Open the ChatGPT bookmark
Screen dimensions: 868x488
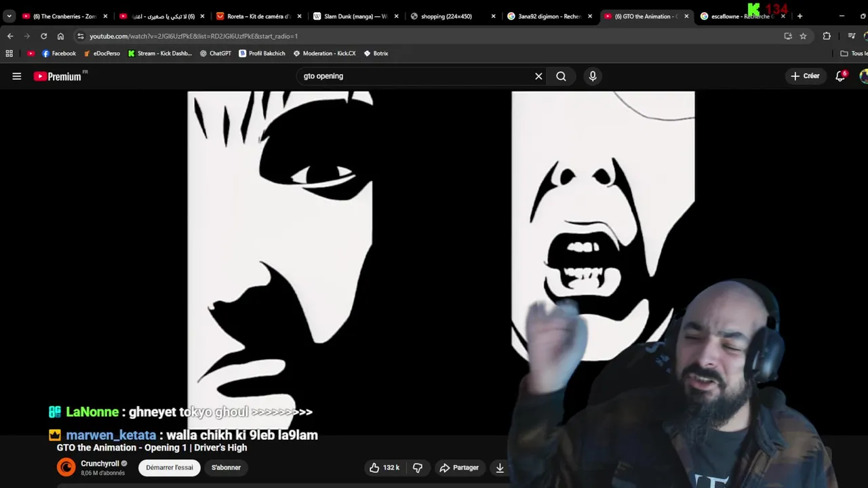(x=216, y=54)
